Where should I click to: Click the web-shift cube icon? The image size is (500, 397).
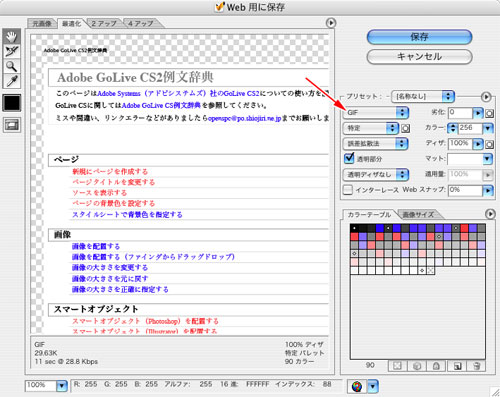click(x=417, y=366)
